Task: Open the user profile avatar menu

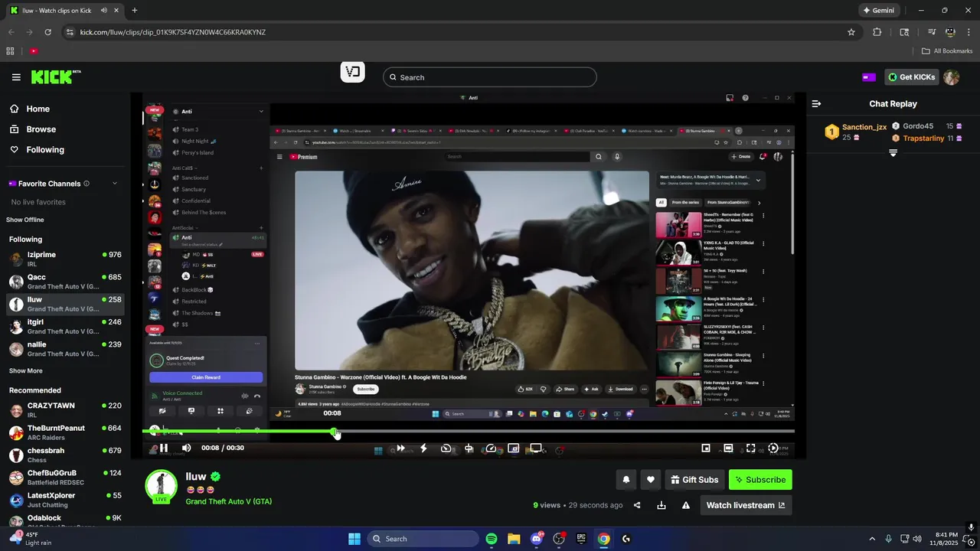Action: click(x=952, y=77)
